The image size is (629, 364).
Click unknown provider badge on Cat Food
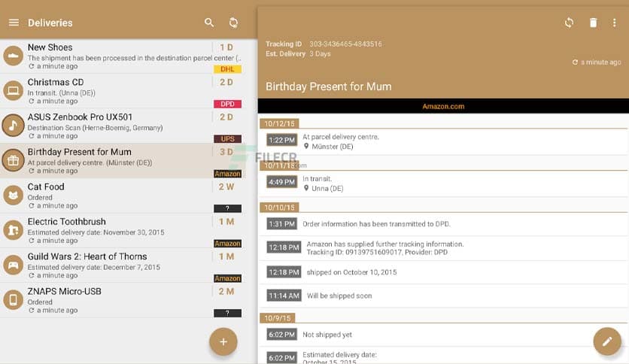[x=227, y=208]
